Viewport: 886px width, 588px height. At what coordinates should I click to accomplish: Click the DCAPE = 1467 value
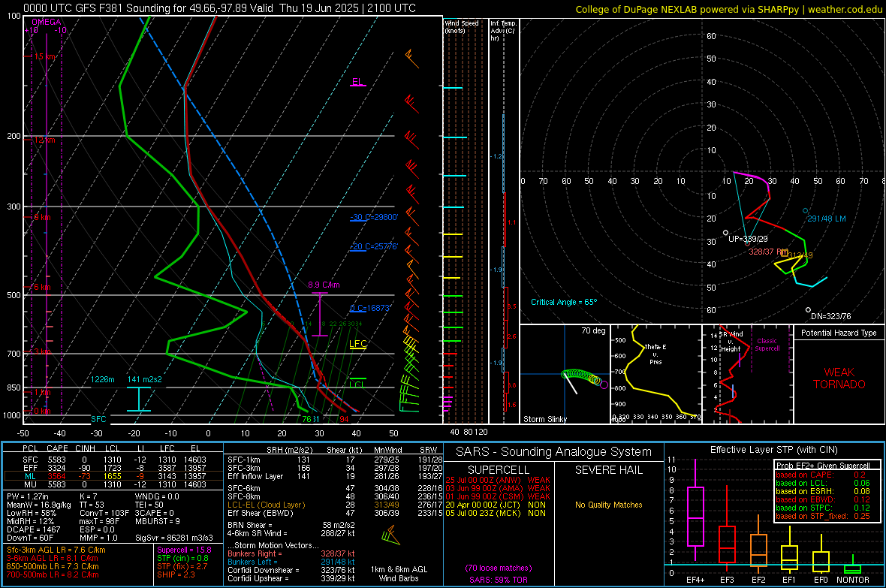(33, 529)
